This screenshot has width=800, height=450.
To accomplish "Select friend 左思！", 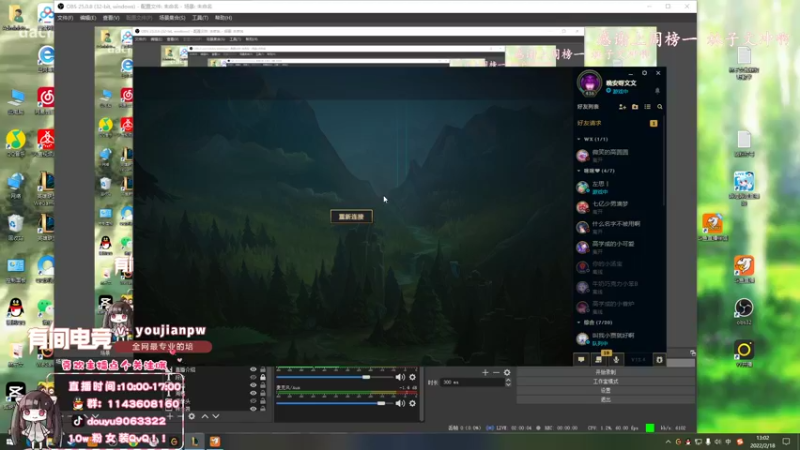I will (x=618, y=187).
